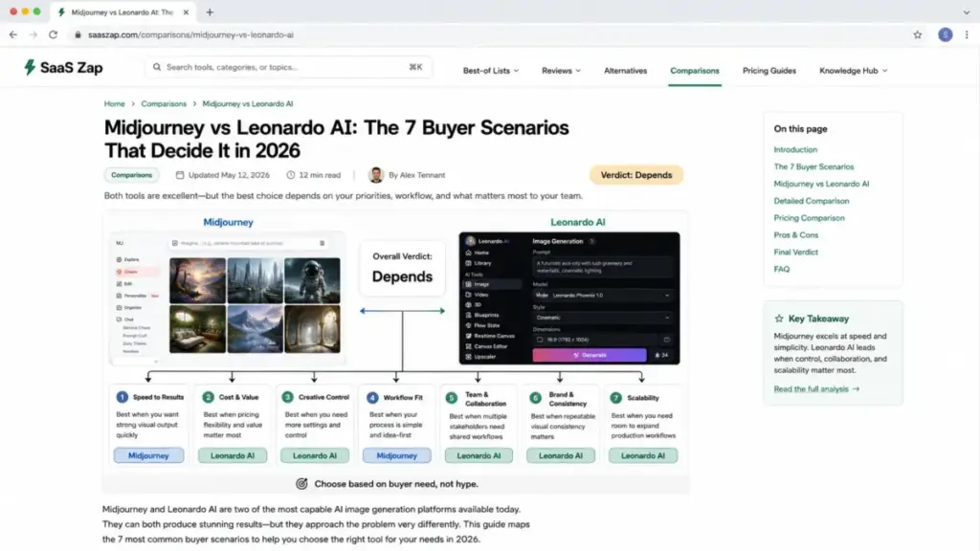The image size is (980, 551).
Task: Click the calendar icon beside Updated date
Action: pos(179,175)
